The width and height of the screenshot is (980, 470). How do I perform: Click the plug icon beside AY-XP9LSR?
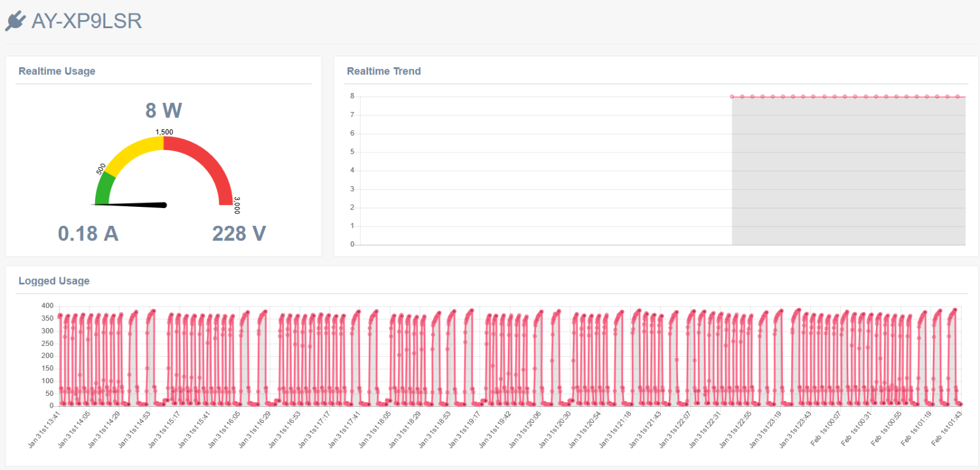click(x=15, y=21)
